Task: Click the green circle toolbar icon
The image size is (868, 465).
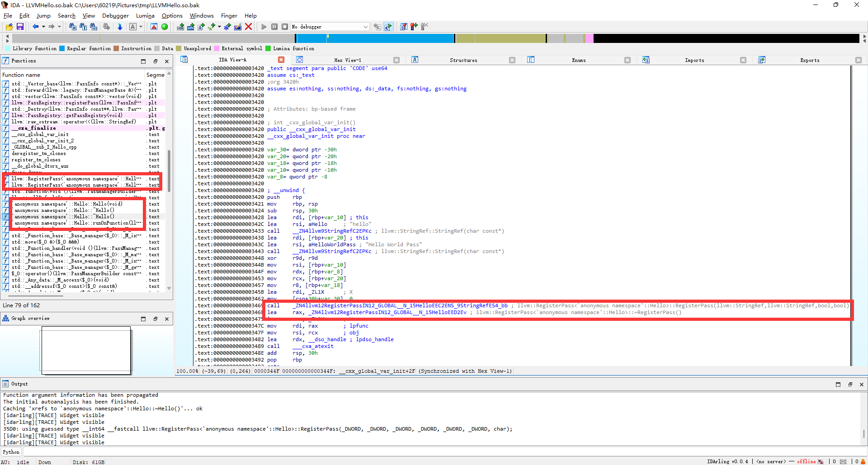Action: coord(165,27)
